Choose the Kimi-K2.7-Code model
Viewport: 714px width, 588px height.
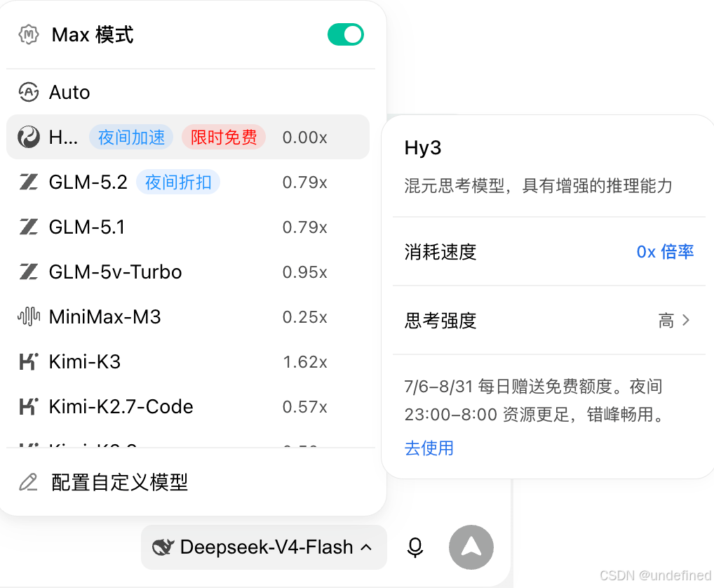187,406
